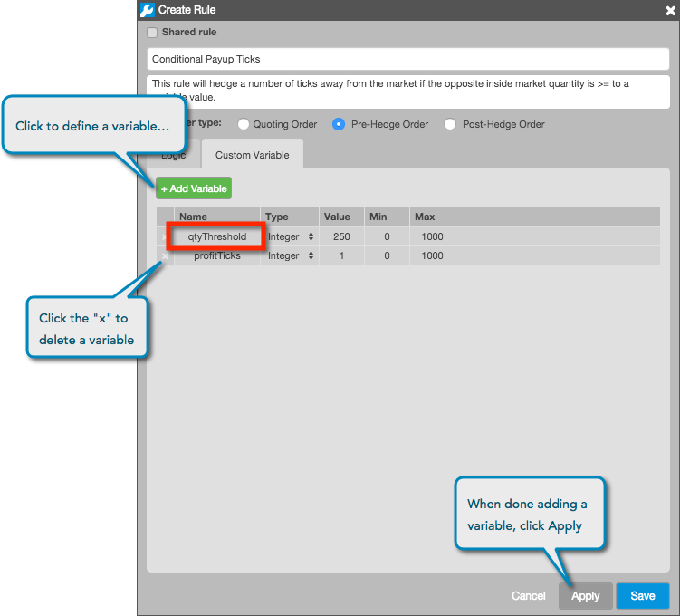This screenshot has height=616, width=680.
Task: Enable the Shared rule checkbox
Action: [152, 33]
